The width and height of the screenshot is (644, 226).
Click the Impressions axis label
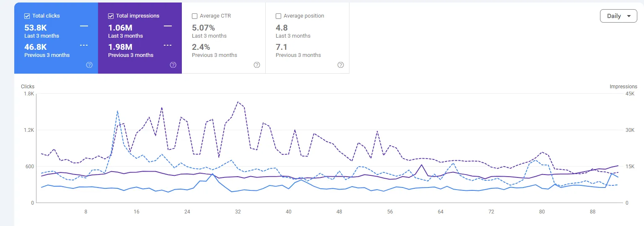[x=623, y=87]
